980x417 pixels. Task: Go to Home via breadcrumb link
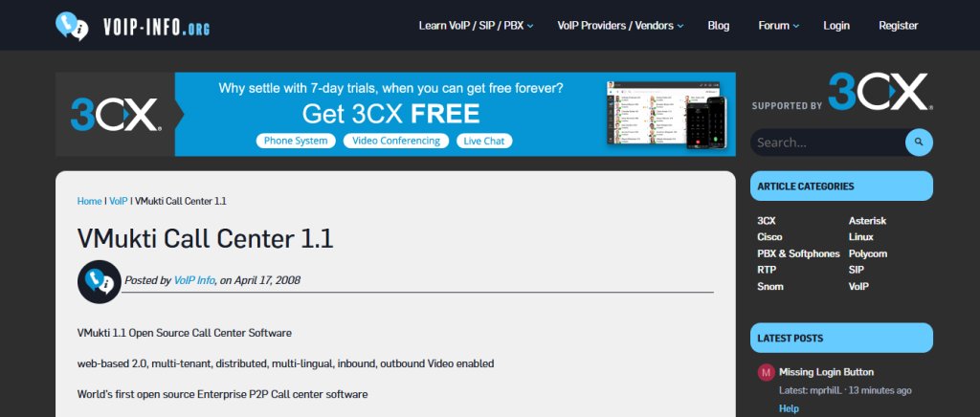pyautogui.click(x=89, y=201)
